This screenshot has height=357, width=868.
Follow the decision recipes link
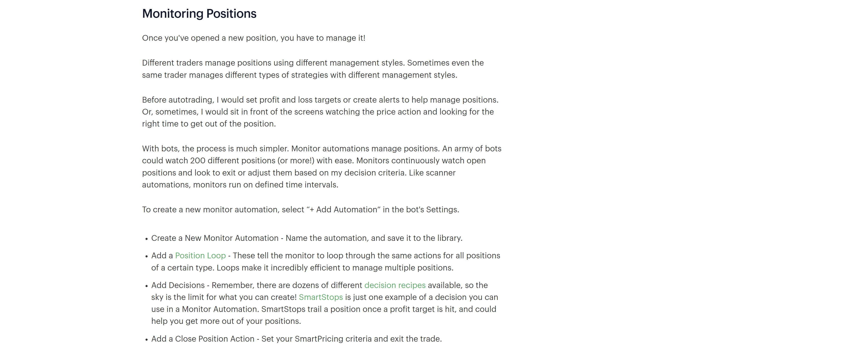[394, 285]
